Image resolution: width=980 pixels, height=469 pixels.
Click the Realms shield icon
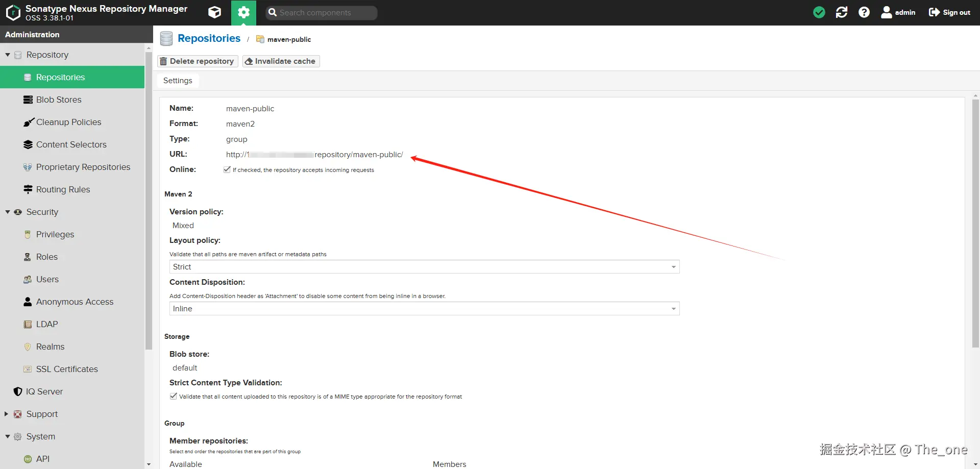(28, 347)
